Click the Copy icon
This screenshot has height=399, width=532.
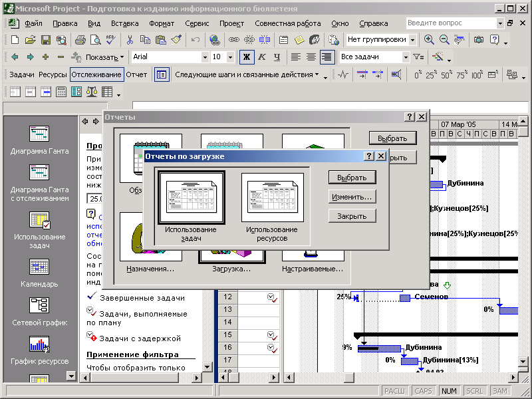tap(145, 40)
